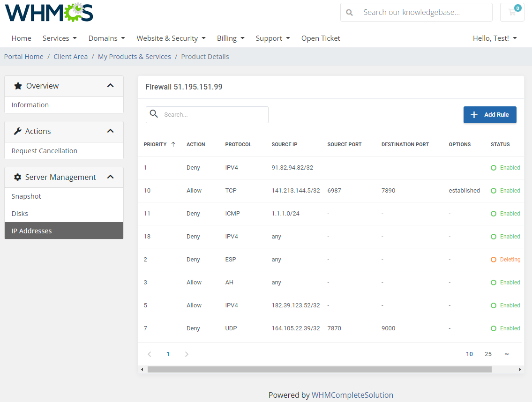Click the Server Management gear icon
Image resolution: width=532 pixels, height=402 pixels.
click(x=18, y=177)
